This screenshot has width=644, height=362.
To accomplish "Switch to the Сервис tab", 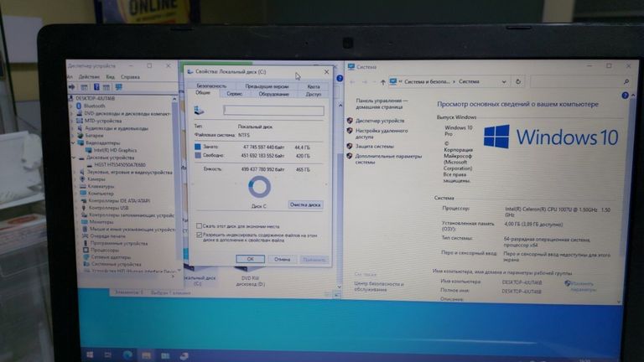I will click(235, 94).
